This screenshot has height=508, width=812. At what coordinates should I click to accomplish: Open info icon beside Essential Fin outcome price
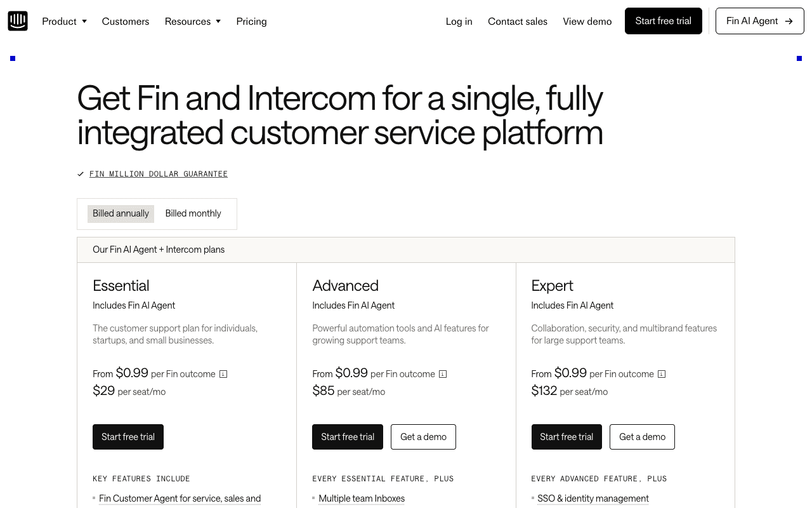tap(223, 374)
